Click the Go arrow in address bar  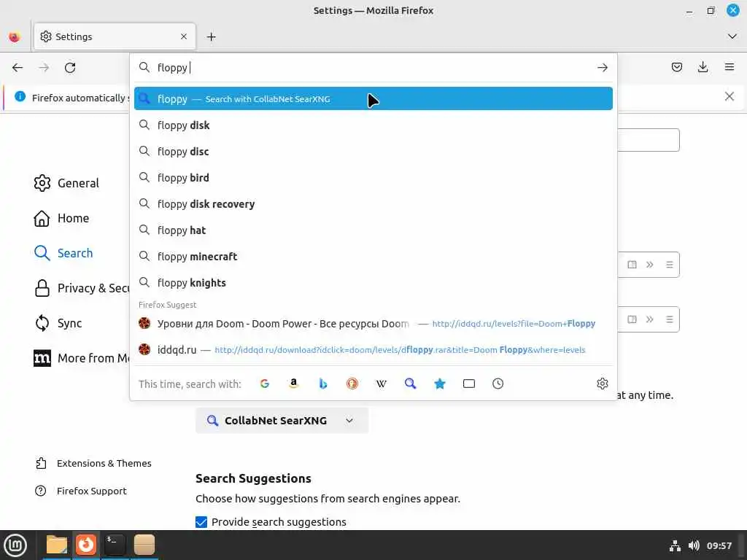coord(602,68)
